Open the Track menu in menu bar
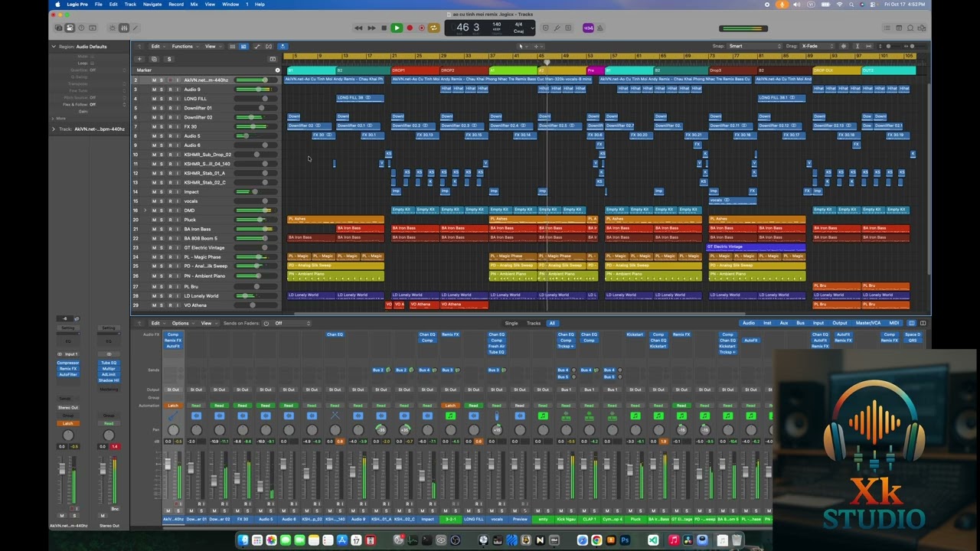Viewport: 980px width, 551px height. [130, 4]
